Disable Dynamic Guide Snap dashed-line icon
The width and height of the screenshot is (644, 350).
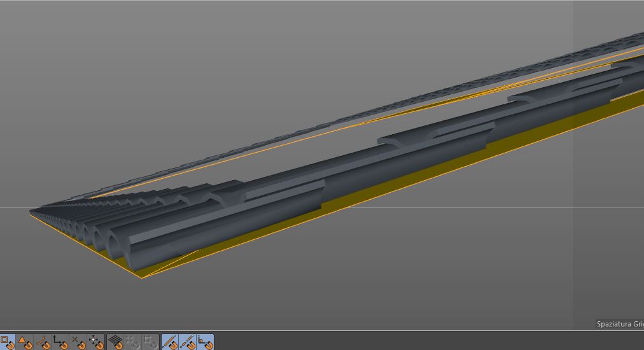click(x=187, y=342)
